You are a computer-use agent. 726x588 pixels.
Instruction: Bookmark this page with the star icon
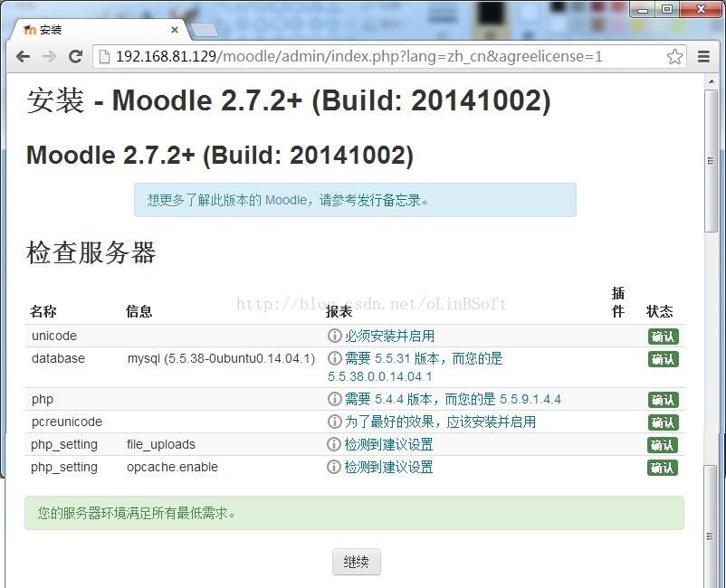click(x=674, y=56)
